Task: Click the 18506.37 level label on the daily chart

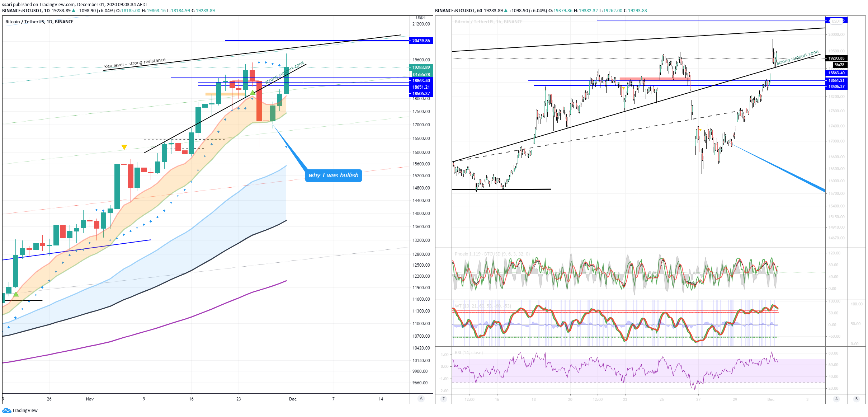Action: click(421, 94)
